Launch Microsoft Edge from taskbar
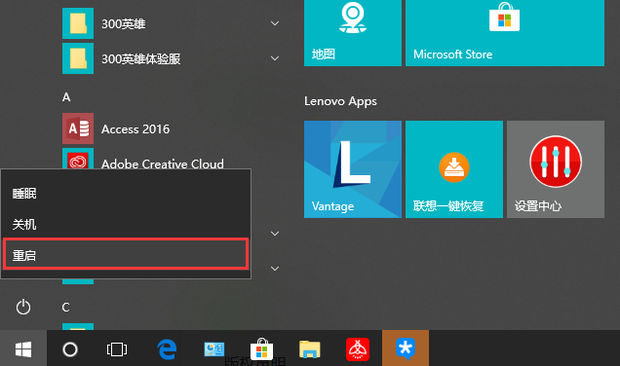 (166, 349)
